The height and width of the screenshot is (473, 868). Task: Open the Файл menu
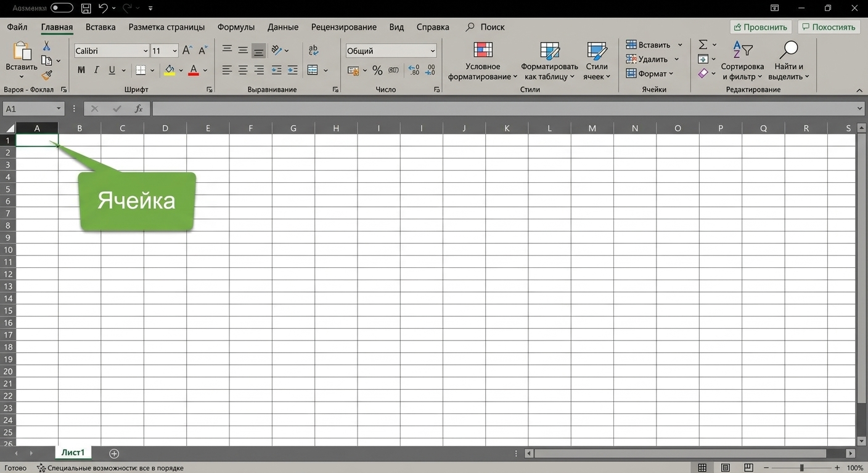click(x=17, y=27)
